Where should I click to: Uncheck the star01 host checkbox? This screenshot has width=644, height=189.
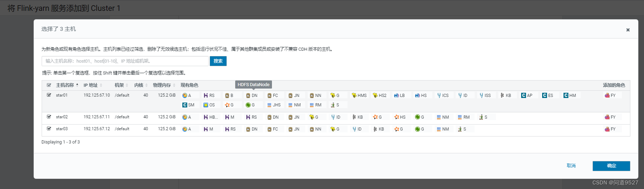(49, 95)
